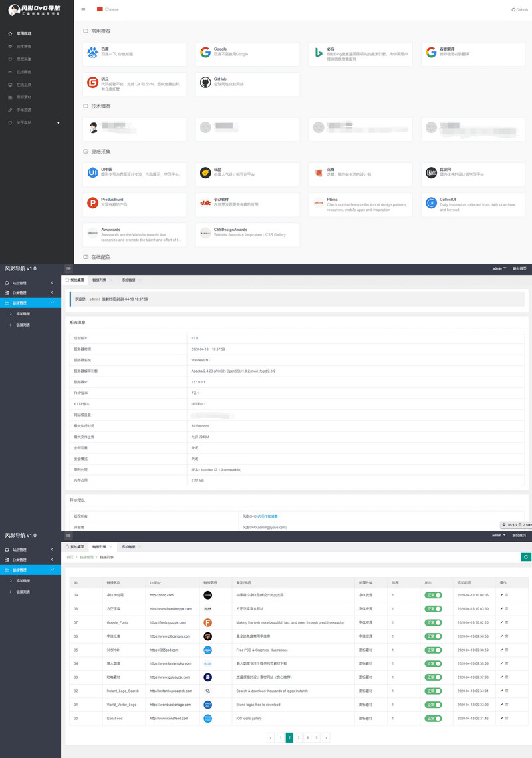This screenshot has width=532, height=758.
Task: Open the Awwwards card
Action: [135, 234]
